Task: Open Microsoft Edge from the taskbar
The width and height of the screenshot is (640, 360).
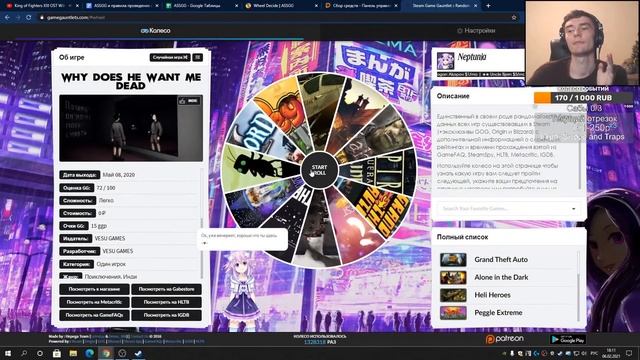Action: [x=89, y=353]
